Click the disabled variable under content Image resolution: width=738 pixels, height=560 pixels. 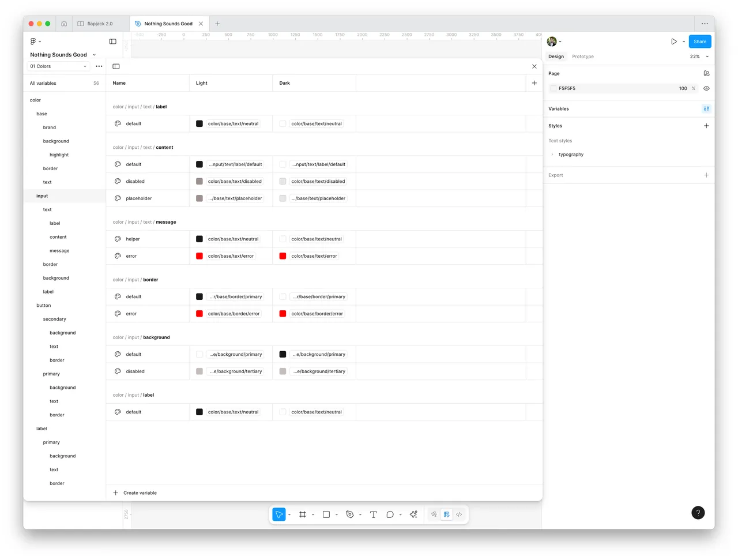coord(135,181)
